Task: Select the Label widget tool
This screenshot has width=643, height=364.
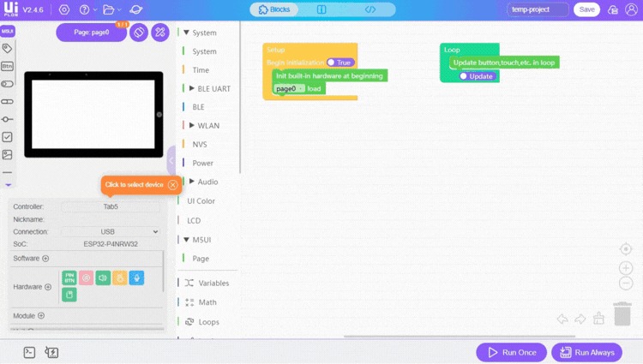Action: pyautogui.click(x=7, y=48)
